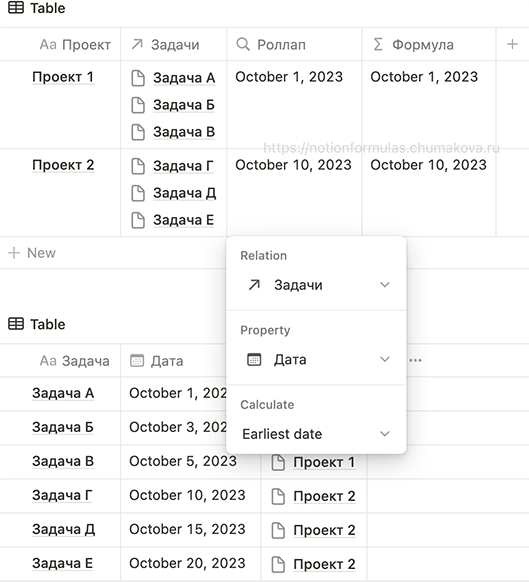The height and width of the screenshot is (582, 529).
Task: Click the October 20, 2023 date cell
Action: point(190,563)
